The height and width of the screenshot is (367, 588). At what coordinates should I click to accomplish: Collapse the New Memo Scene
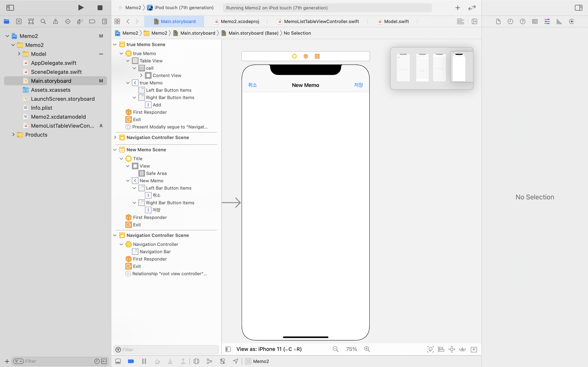coord(115,150)
